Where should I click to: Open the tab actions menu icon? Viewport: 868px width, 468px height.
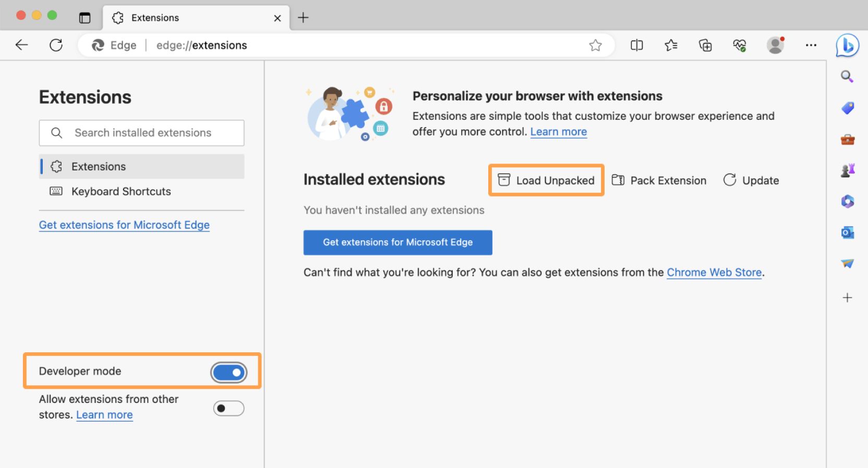point(85,18)
